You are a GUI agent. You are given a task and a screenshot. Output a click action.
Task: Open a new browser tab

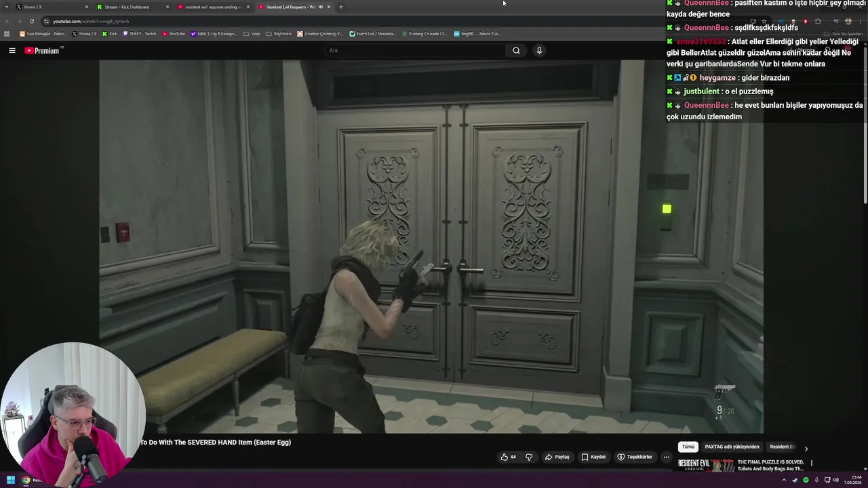pos(340,7)
